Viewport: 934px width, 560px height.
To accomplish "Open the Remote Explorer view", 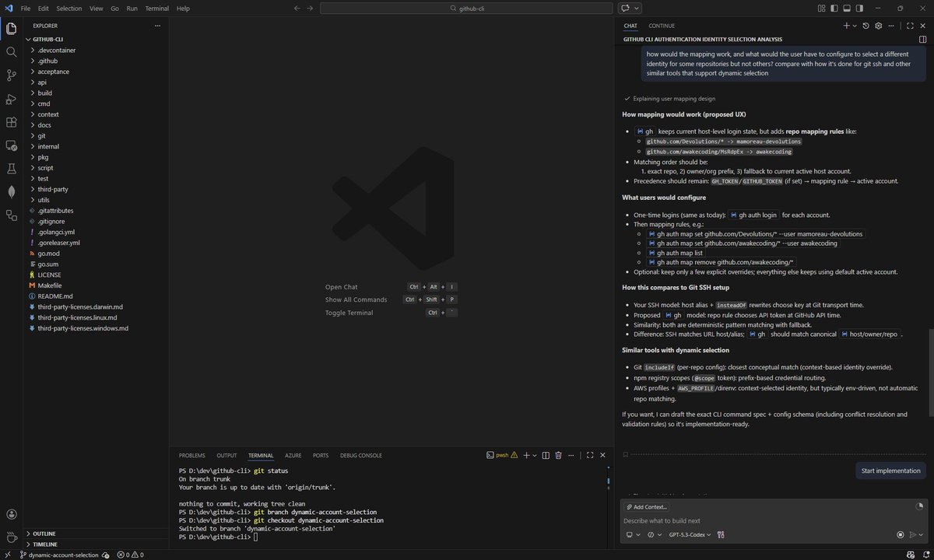I will [x=11, y=145].
